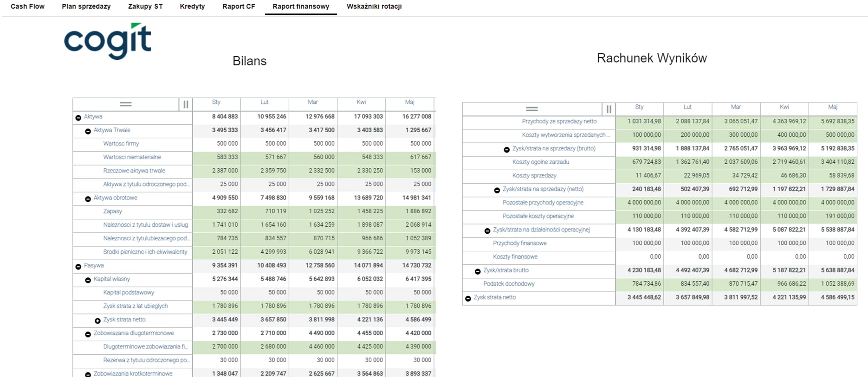Open Wskaźniki rotacji tab
Viewport: 868px width, 377px height.
click(x=374, y=6)
